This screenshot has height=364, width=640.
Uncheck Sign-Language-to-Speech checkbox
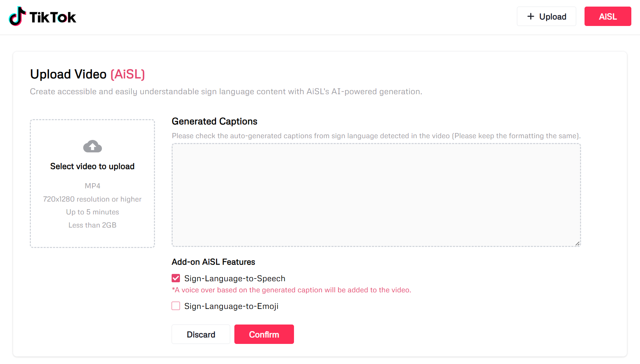coord(176,278)
